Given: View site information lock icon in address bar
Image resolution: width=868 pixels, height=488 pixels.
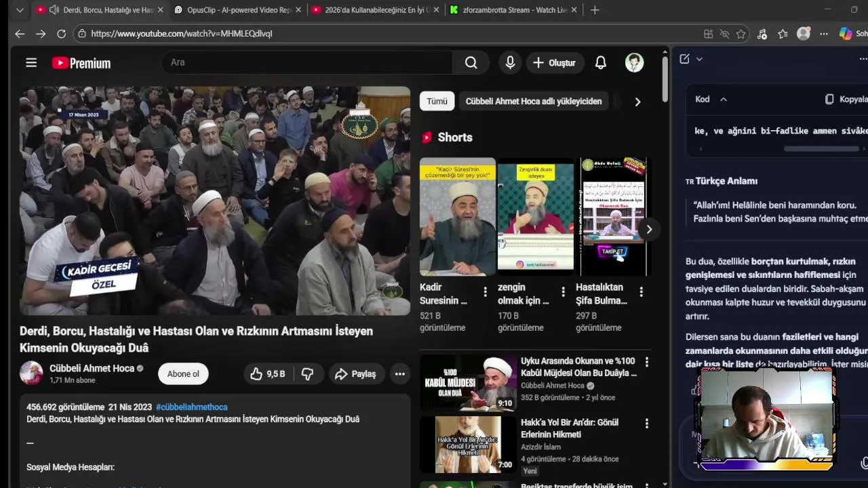Looking at the screenshot, I should [82, 33].
